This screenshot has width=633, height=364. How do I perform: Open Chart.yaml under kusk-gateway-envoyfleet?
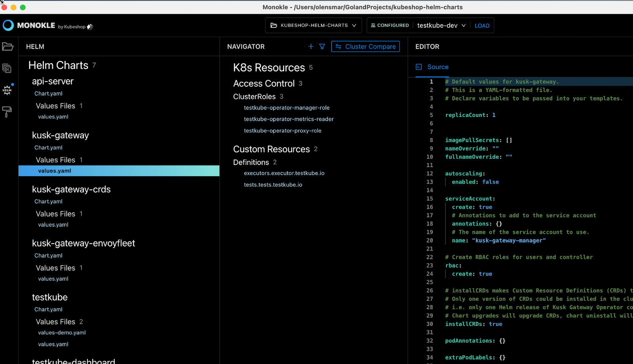[x=48, y=256]
